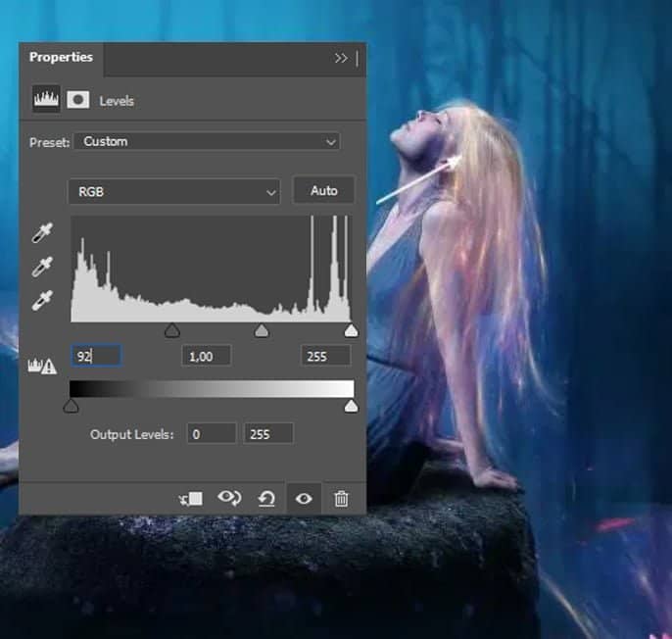672x639 pixels.
Task: Click the clip to layer icon
Action: [x=191, y=498]
